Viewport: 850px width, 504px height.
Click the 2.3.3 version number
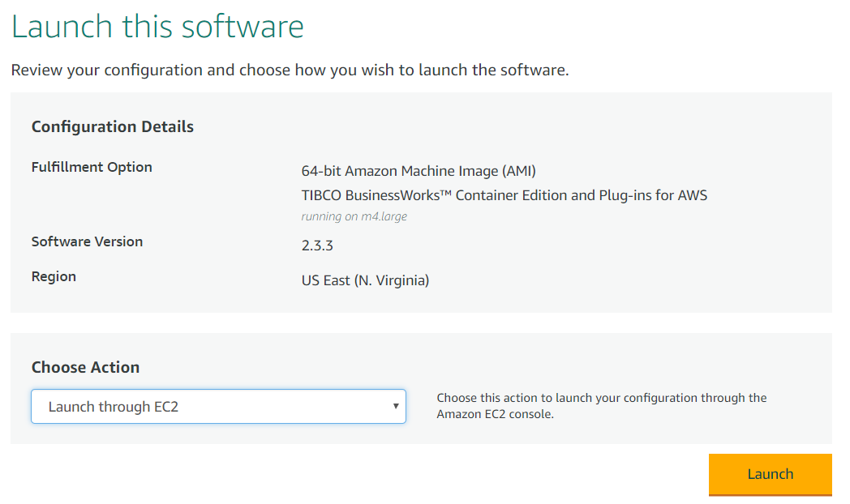(317, 246)
